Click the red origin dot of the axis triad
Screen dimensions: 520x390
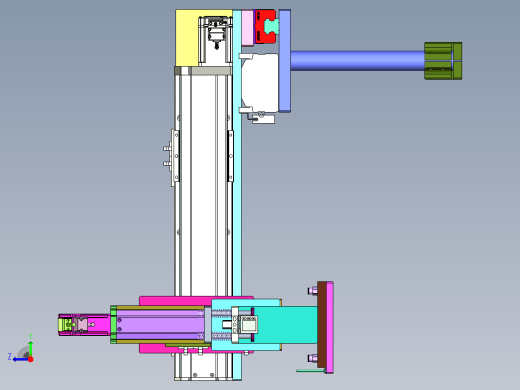click(x=31, y=359)
